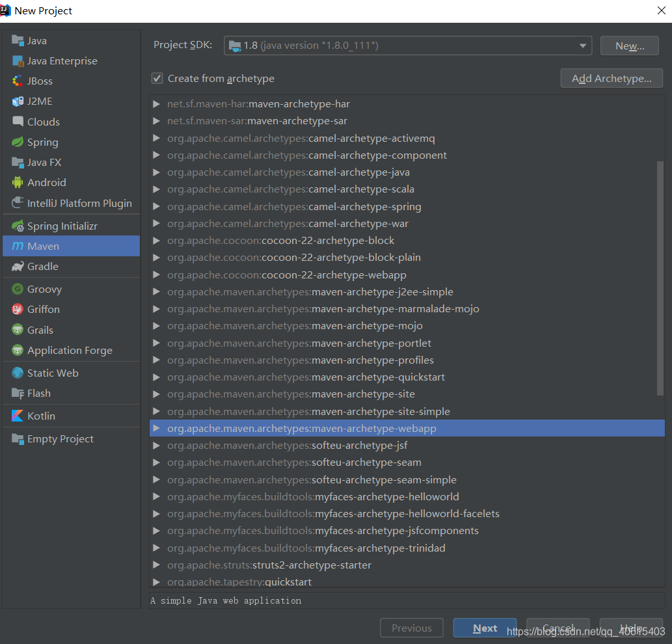Expand the maven-archetype-har row arrow
672x644 pixels.
pos(156,104)
